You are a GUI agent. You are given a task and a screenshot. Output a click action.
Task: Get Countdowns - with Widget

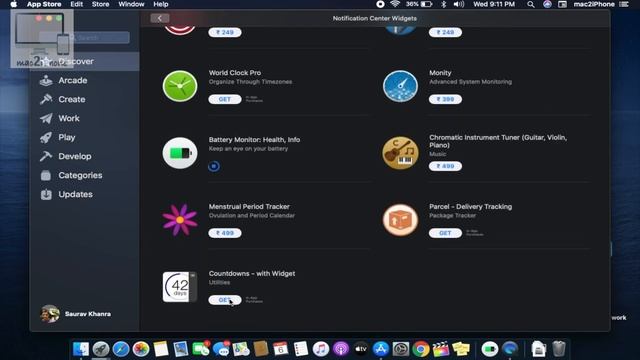coord(225,300)
